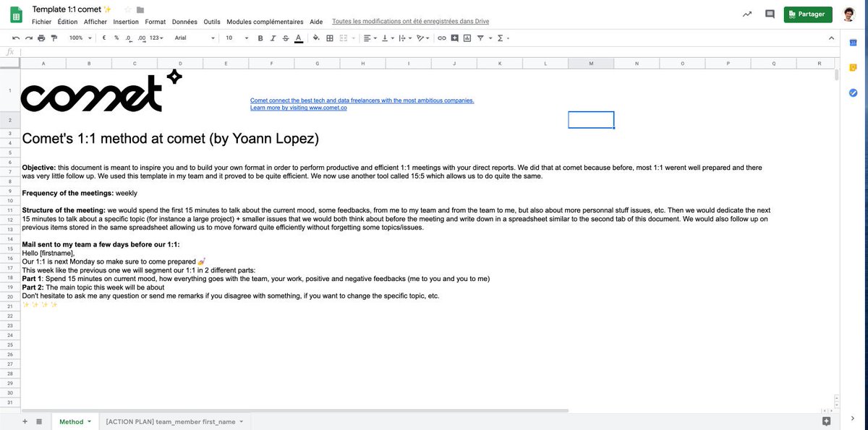The width and height of the screenshot is (868, 430).
Task: Open the zoom 100% dropdown
Action: [x=80, y=38]
